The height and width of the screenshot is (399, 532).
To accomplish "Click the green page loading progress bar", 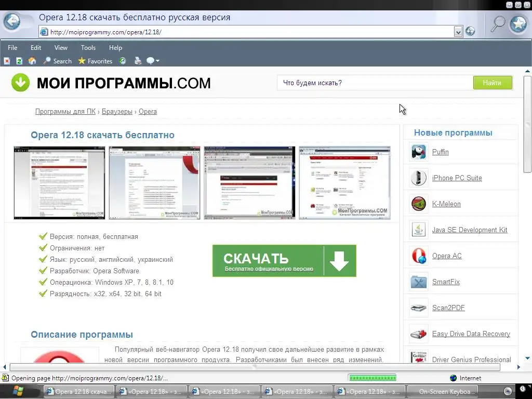I will pyautogui.click(x=373, y=378).
